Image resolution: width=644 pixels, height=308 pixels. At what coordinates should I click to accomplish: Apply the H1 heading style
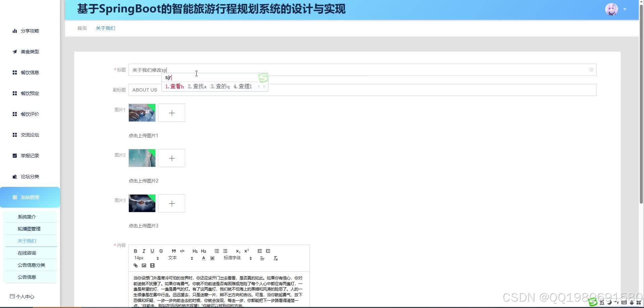195,251
